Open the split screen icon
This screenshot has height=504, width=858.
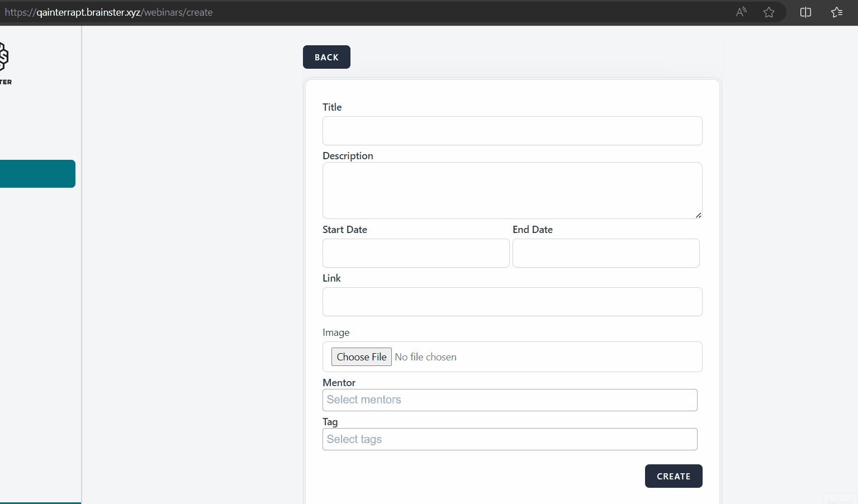coord(805,12)
